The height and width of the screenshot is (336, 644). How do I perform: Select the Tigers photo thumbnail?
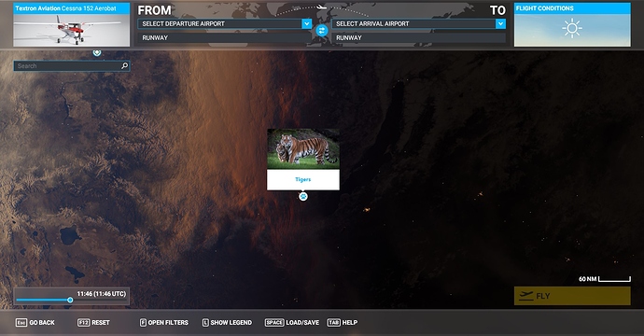(303, 148)
